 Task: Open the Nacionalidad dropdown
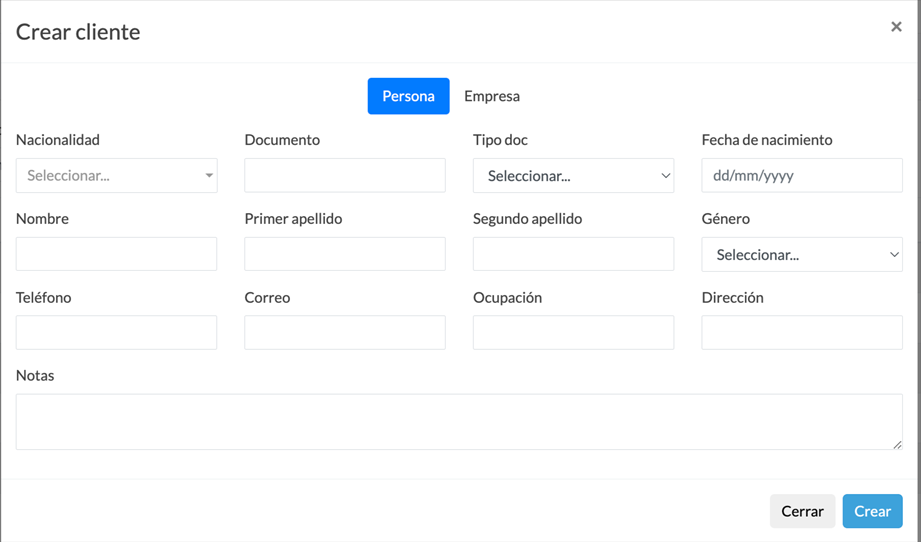116,175
